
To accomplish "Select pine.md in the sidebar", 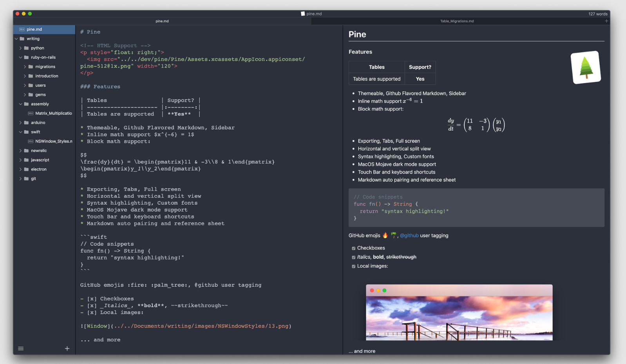I will tap(44, 29).
